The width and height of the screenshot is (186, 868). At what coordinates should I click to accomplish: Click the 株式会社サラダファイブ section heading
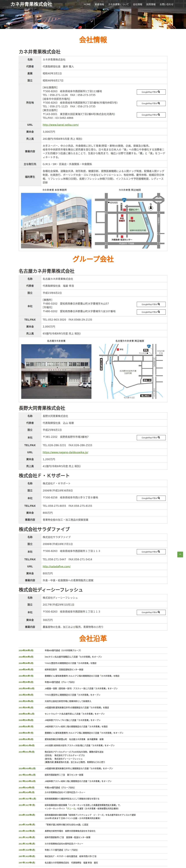(x=44, y=529)
